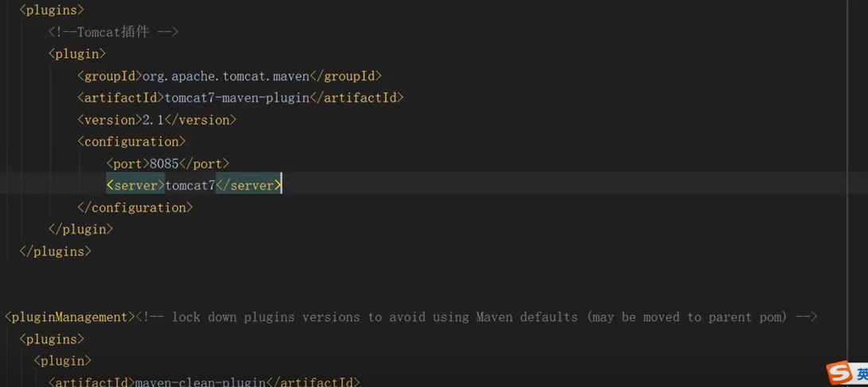Image resolution: width=868 pixels, height=387 pixels.
Task: Click the closing </port> tag
Action: (x=204, y=164)
